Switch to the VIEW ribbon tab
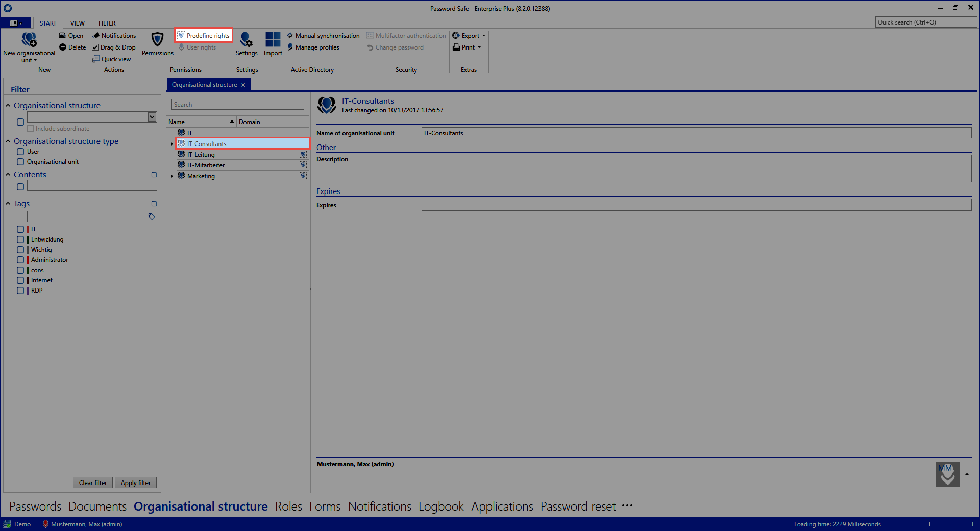The width and height of the screenshot is (980, 531). tap(78, 23)
